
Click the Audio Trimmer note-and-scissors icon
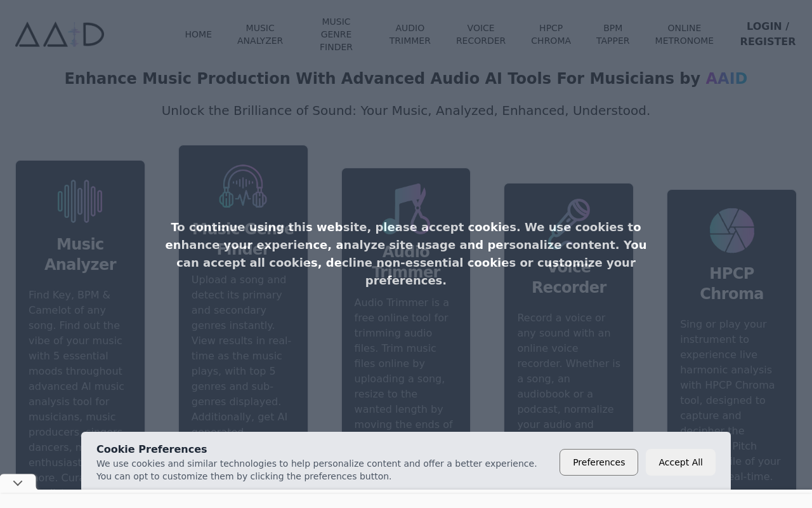[406, 209]
